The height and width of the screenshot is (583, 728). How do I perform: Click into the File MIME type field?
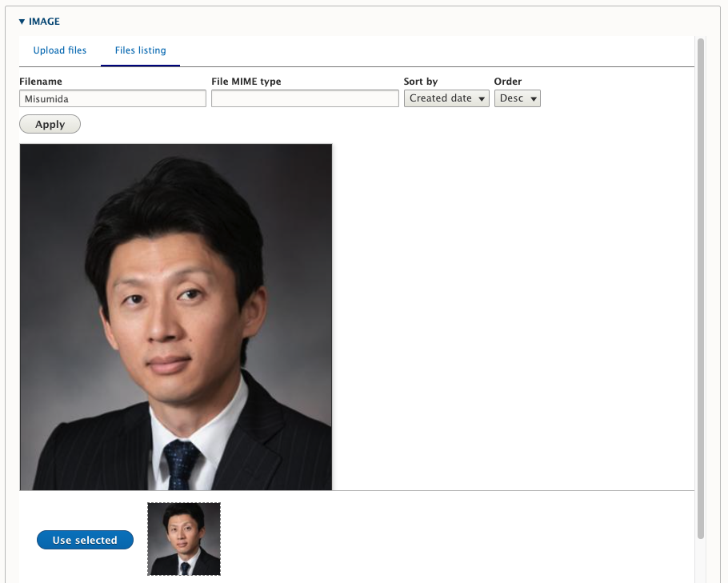click(305, 98)
